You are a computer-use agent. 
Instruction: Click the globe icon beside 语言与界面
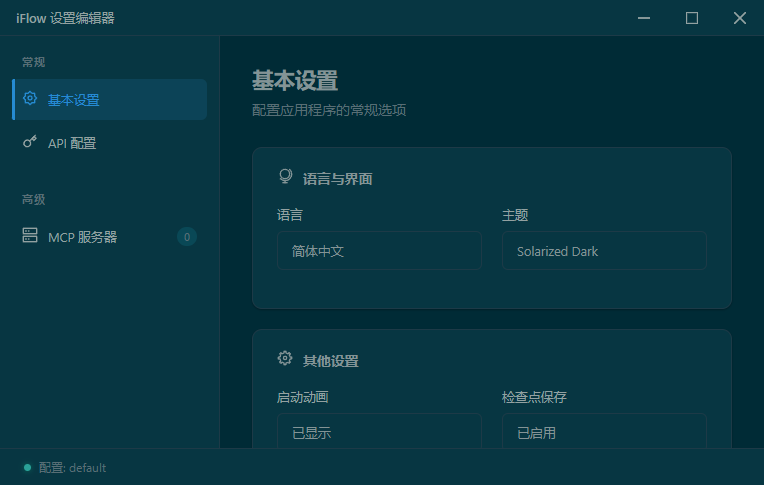click(285, 178)
